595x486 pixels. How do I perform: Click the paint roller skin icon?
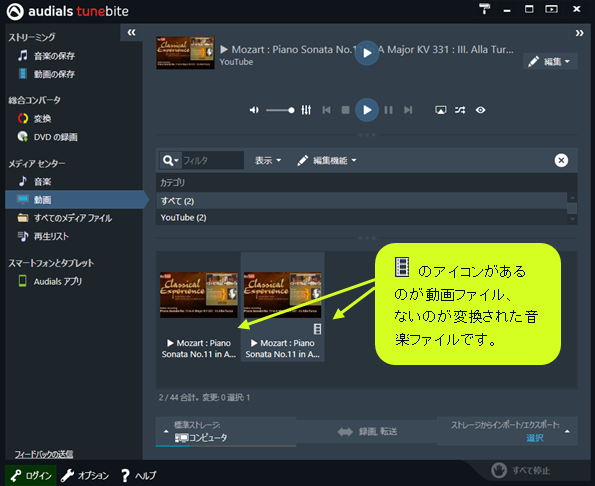[484, 9]
